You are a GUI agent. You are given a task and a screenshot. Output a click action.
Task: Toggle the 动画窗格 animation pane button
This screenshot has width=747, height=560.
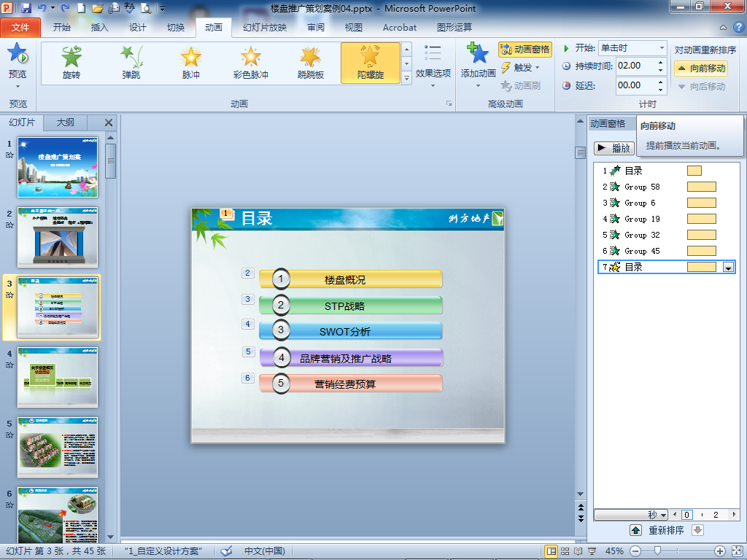point(525,49)
